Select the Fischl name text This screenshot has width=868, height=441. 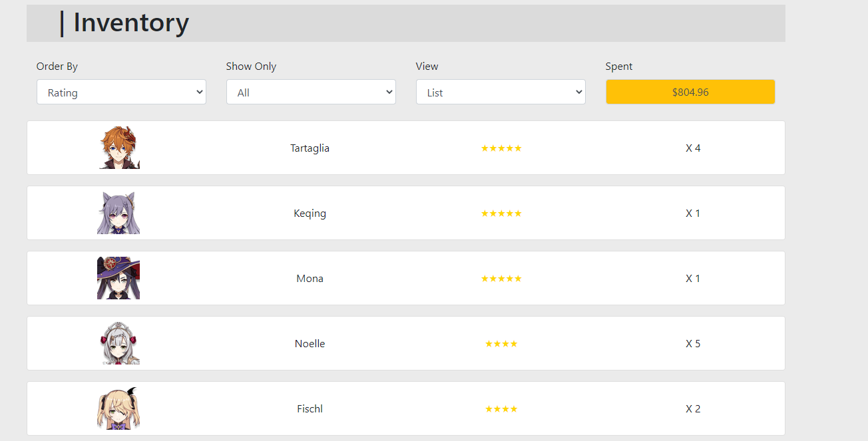coord(310,409)
